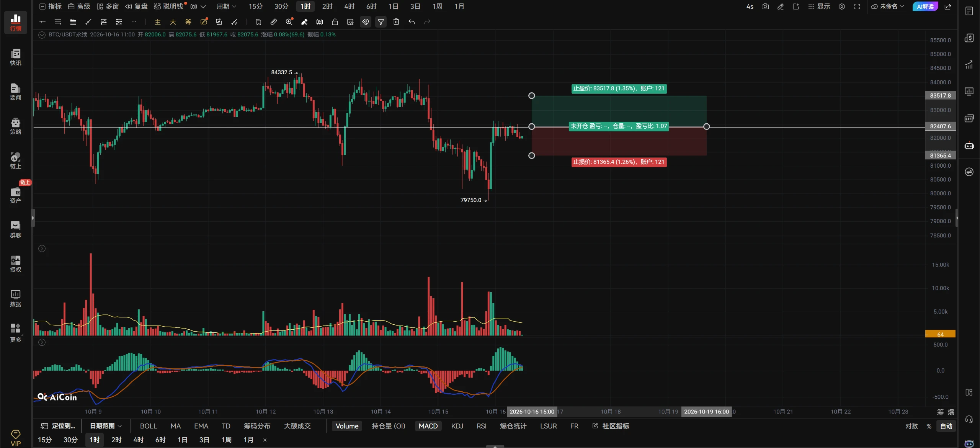Expand the 周期 period dropdown
Screen dimensions: 980x448
[227, 7]
